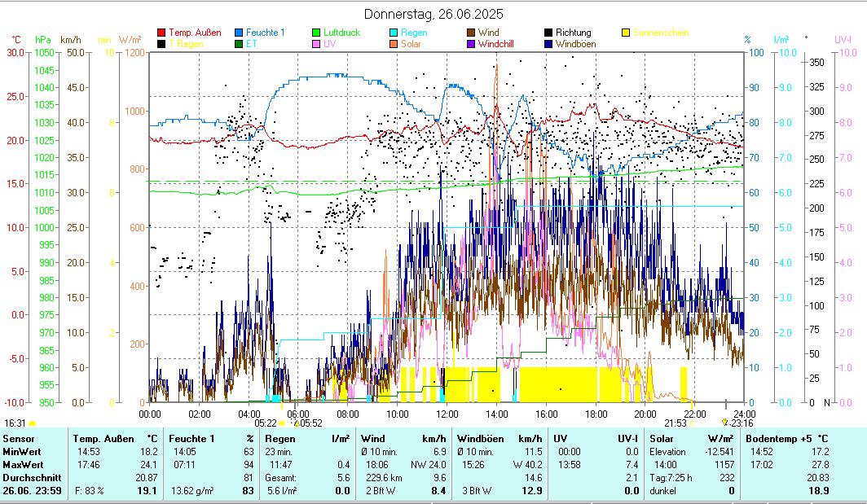Click the blue Feuchte 1 legend square
The width and height of the screenshot is (867, 504).
pyautogui.click(x=240, y=33)
